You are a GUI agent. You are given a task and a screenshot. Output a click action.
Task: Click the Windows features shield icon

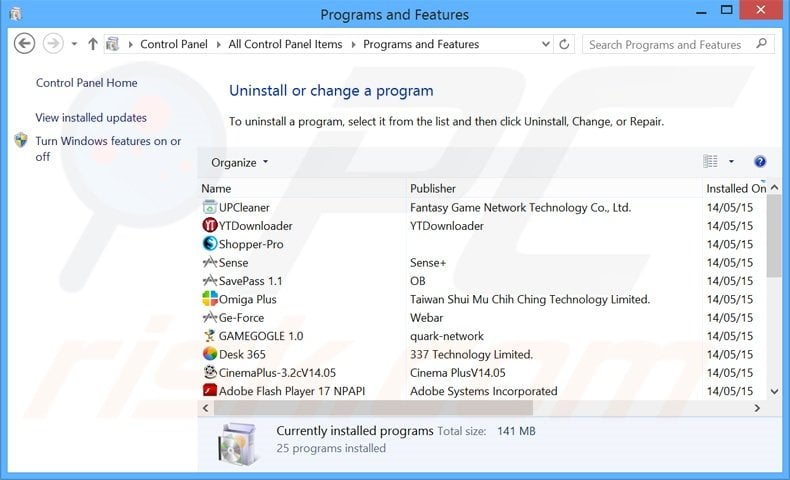21,140
